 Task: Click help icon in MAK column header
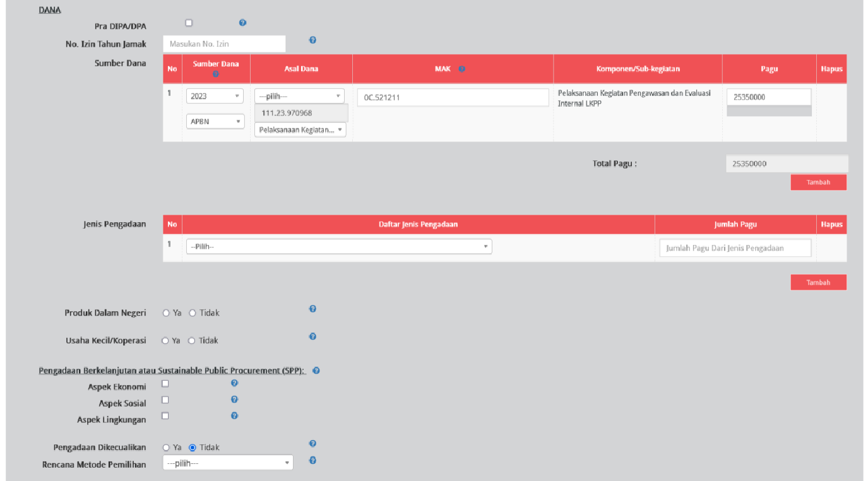pos(461,69)
